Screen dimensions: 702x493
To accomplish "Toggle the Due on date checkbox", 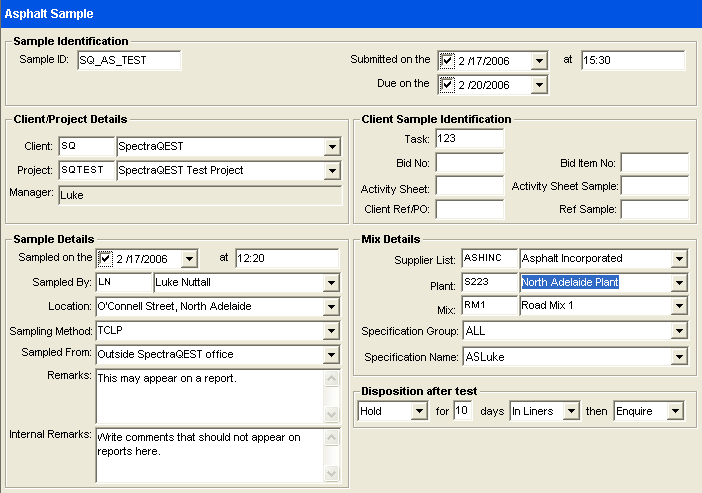I will (447, 85).
